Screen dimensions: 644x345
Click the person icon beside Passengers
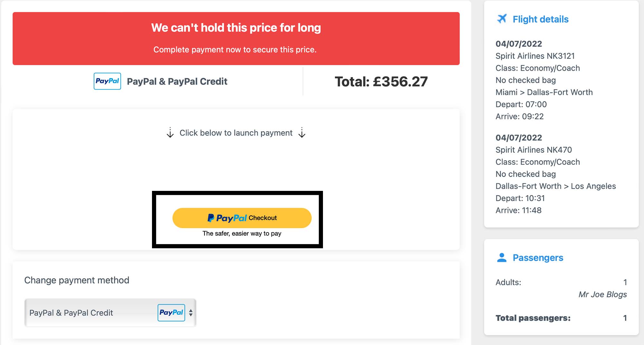pos(502,257)
